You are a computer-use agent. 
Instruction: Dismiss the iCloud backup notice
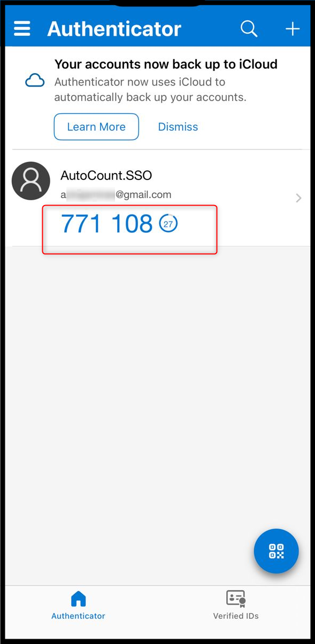tap(178, 127)
